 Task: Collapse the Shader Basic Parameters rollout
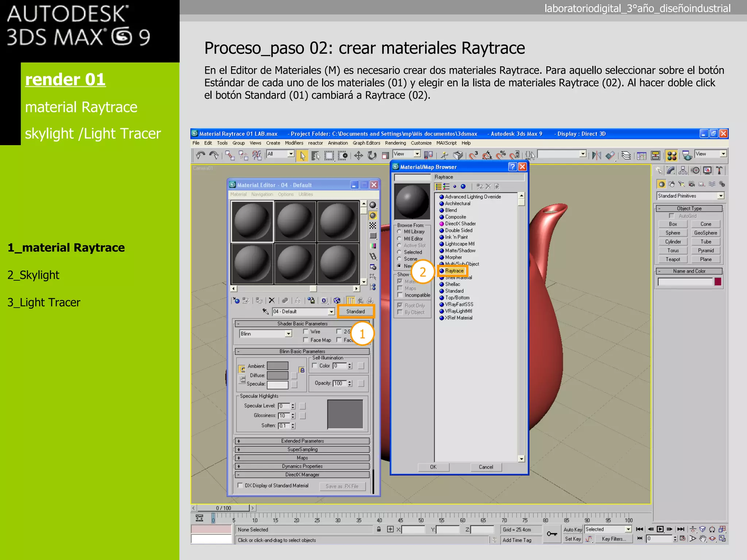[302, 323]
